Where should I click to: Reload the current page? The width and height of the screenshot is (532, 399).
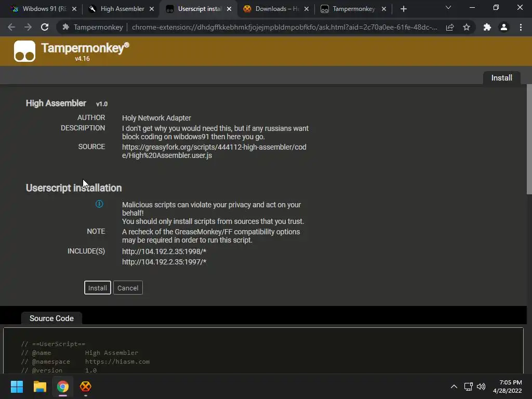45,27
